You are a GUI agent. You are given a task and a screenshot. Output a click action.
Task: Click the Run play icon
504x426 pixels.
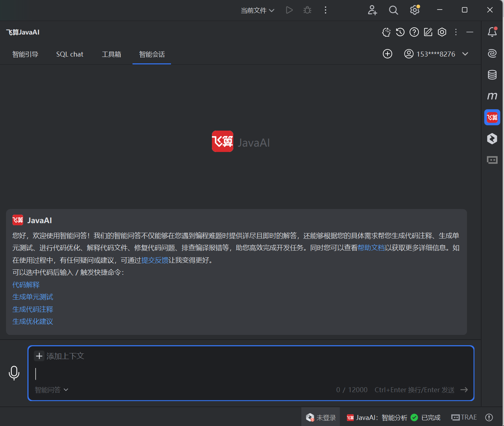289,10
